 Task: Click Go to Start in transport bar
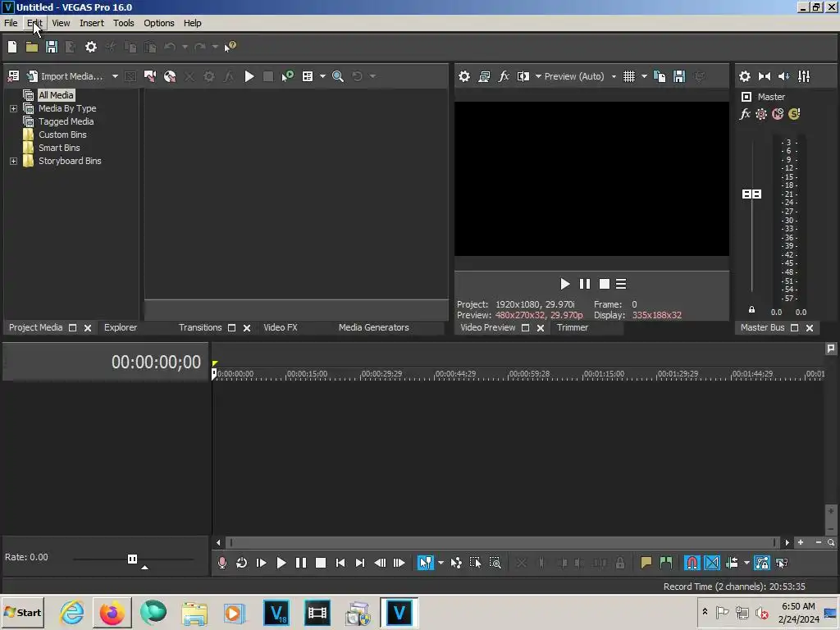340,563
